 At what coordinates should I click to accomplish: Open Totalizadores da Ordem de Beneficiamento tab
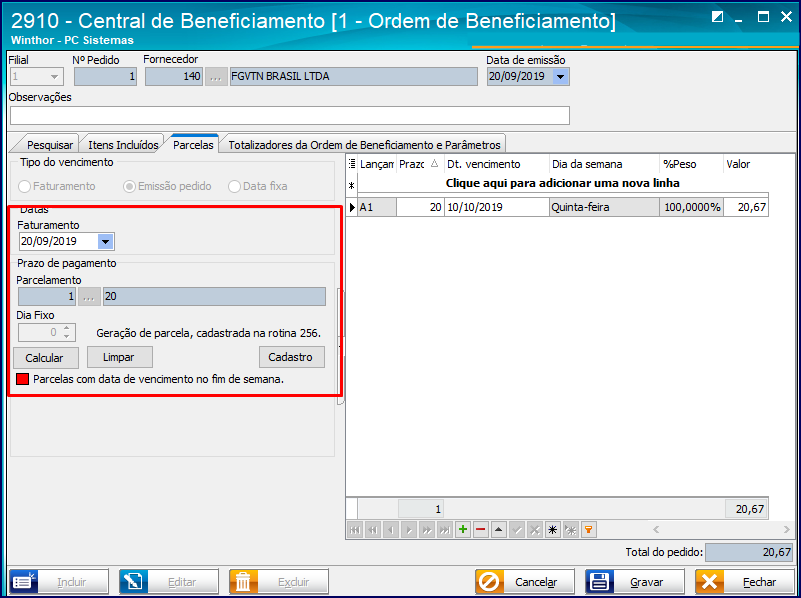(x=364, y=145)
